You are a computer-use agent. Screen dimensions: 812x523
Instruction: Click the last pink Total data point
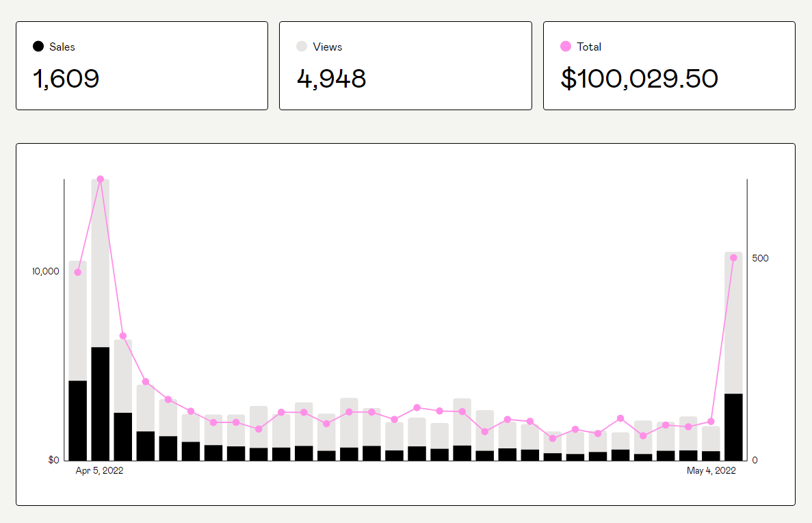click(x=733, y=258)
